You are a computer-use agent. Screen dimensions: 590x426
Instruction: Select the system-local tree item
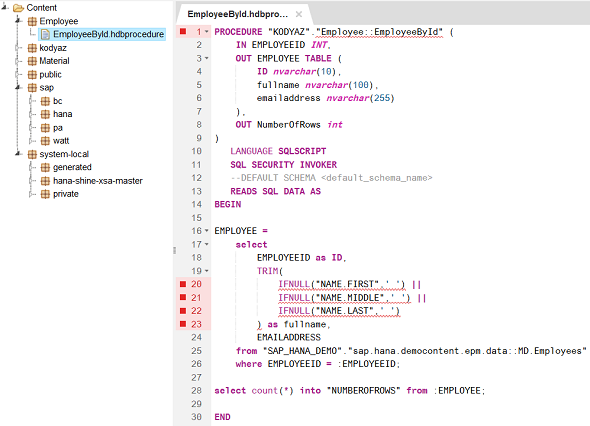click(x=64, y=154)
